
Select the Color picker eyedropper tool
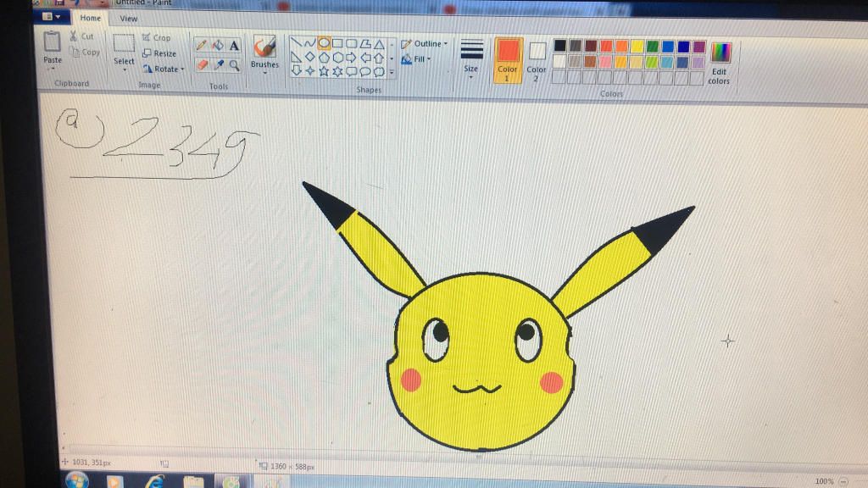click(220, 64)
